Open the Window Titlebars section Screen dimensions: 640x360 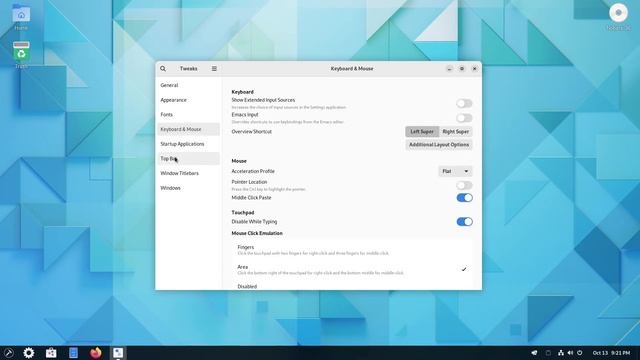tap(189, 173)
